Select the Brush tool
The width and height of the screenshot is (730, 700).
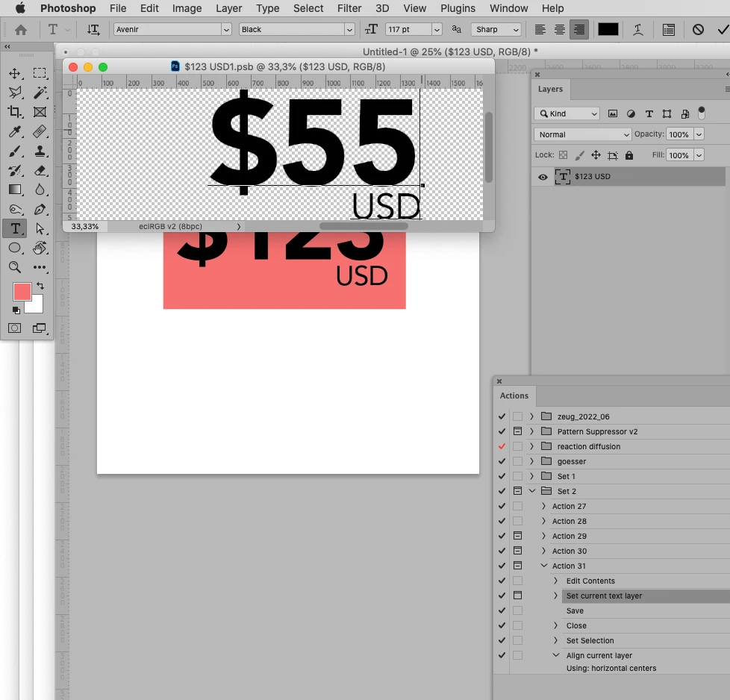coord(16,151)
